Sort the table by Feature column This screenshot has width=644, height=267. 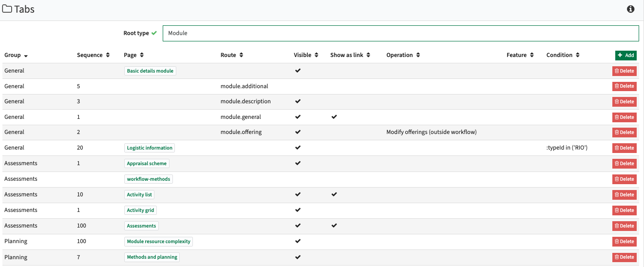coord(520,55)
